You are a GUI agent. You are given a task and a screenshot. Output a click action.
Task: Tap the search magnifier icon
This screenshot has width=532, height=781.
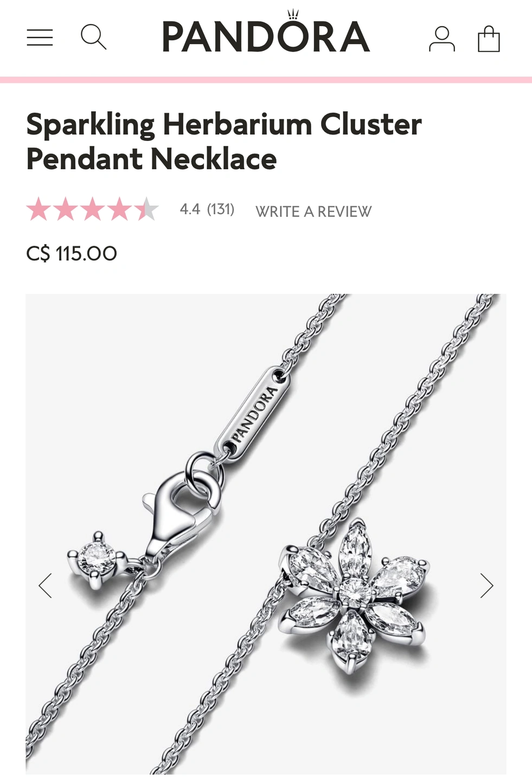pyautogui.click(x=93, y=37)
